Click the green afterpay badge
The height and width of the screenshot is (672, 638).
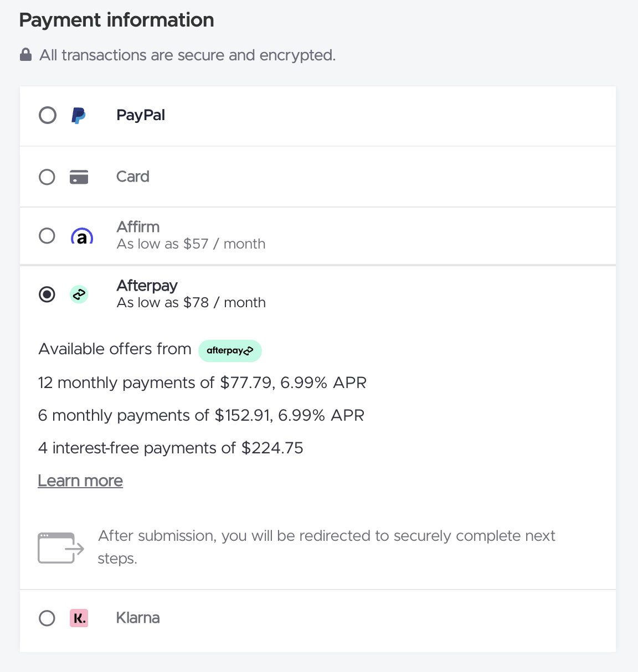click(x=230, y=350)
